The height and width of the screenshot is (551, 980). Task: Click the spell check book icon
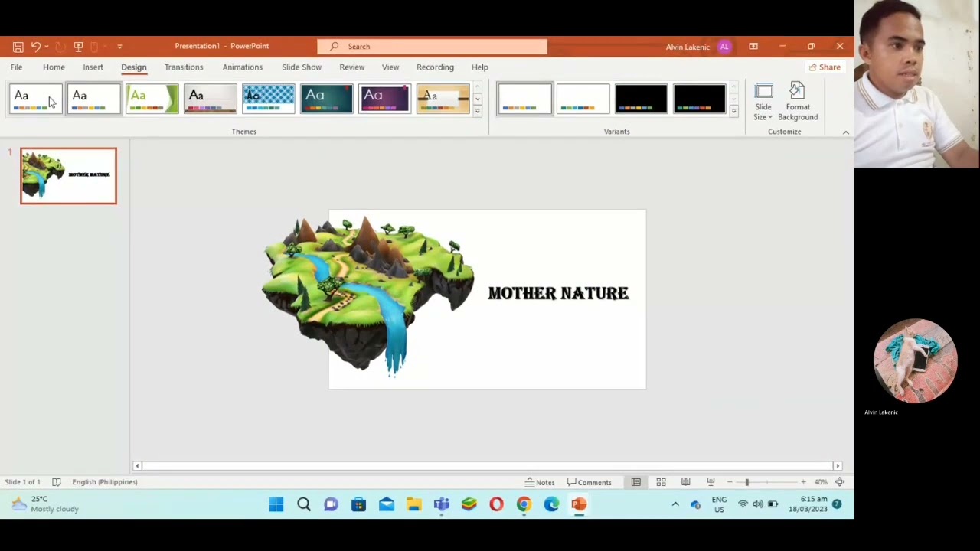pos(57,482)
